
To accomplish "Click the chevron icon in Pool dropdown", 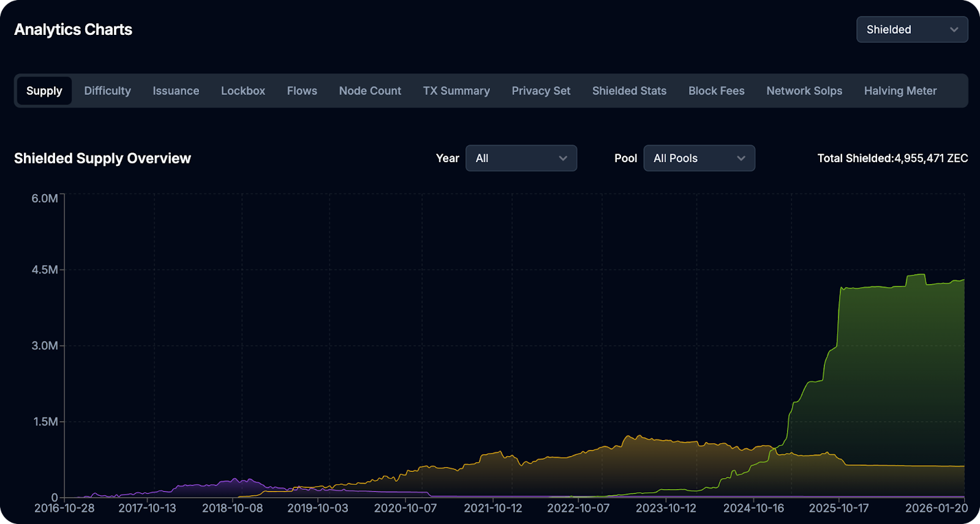I will [741, 159].
